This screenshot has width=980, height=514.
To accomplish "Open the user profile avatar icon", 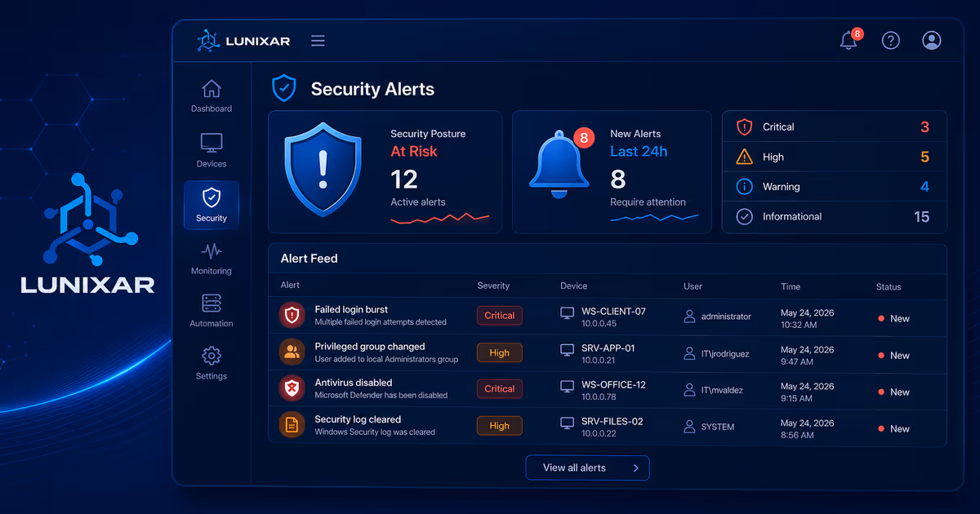I will 932,40.
